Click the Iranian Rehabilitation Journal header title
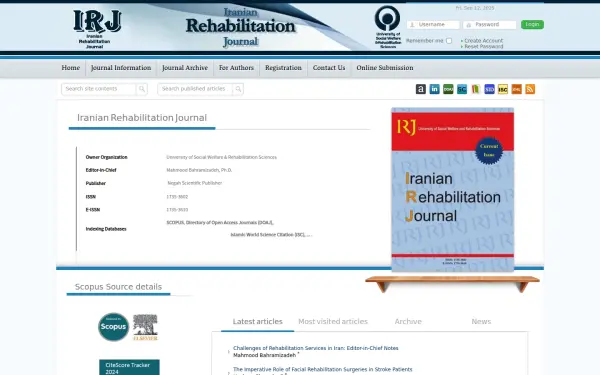Viewport: 600px width, 375px height. tap(241, 27)
